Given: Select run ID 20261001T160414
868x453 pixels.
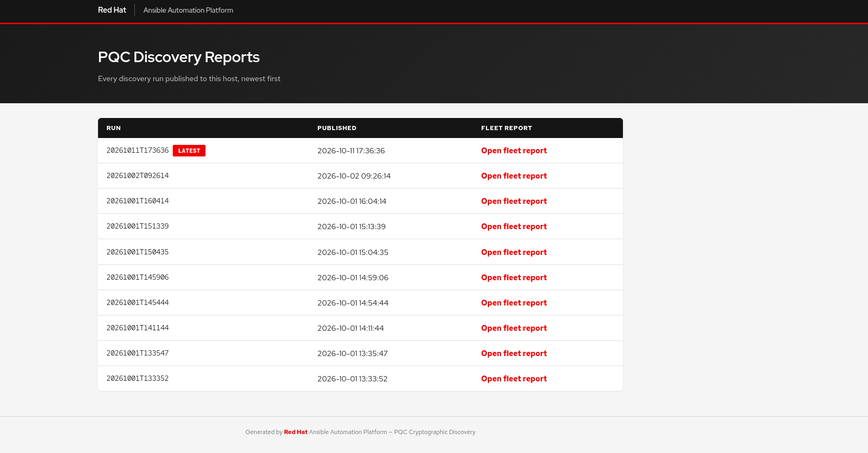Looking at the screenshot, I should coord(138,201).
